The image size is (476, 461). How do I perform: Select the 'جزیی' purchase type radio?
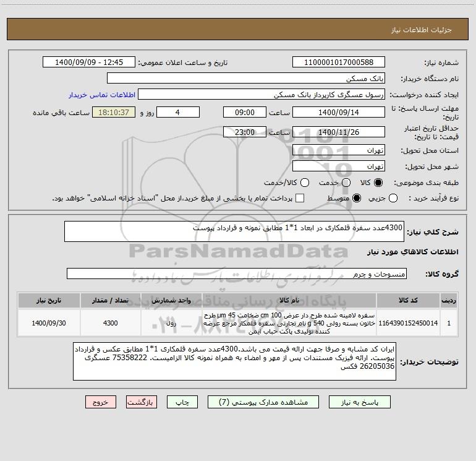(x=393, y=198)
